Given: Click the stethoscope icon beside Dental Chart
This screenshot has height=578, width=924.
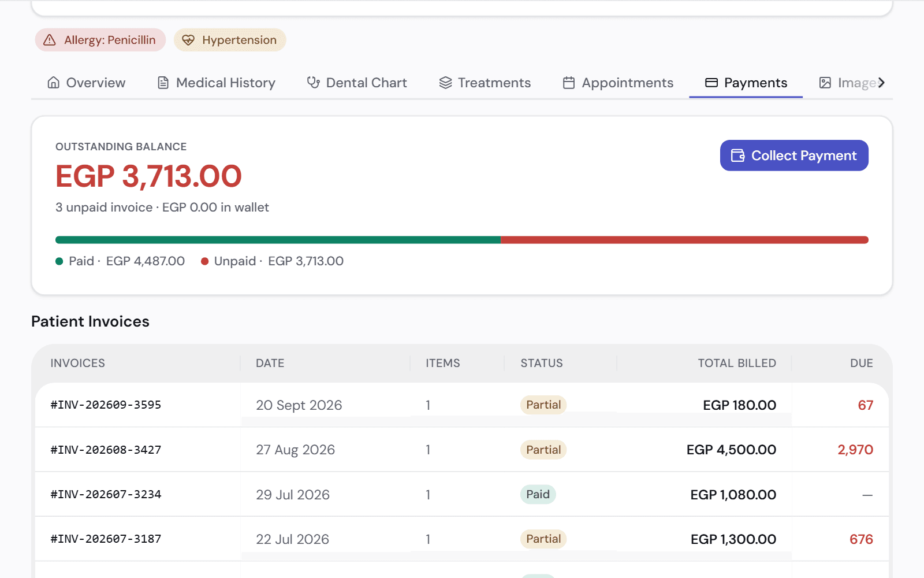Looking at the screenshot, I should coord(314,83).
